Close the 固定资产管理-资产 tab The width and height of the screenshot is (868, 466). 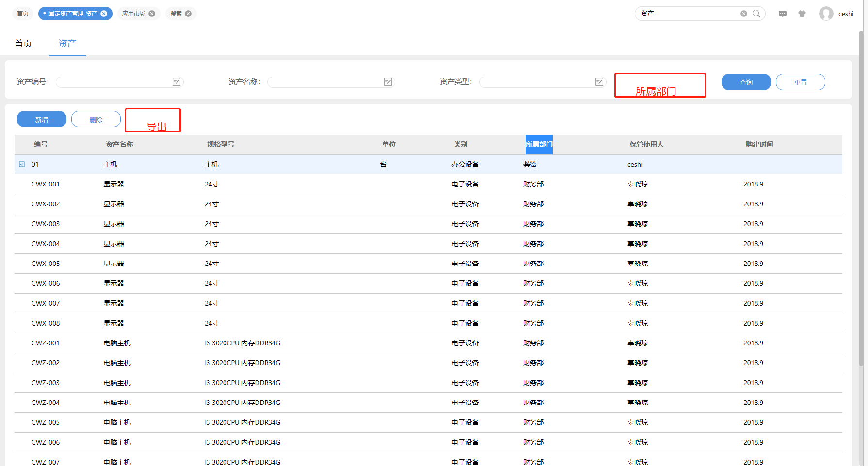[104, 14]
